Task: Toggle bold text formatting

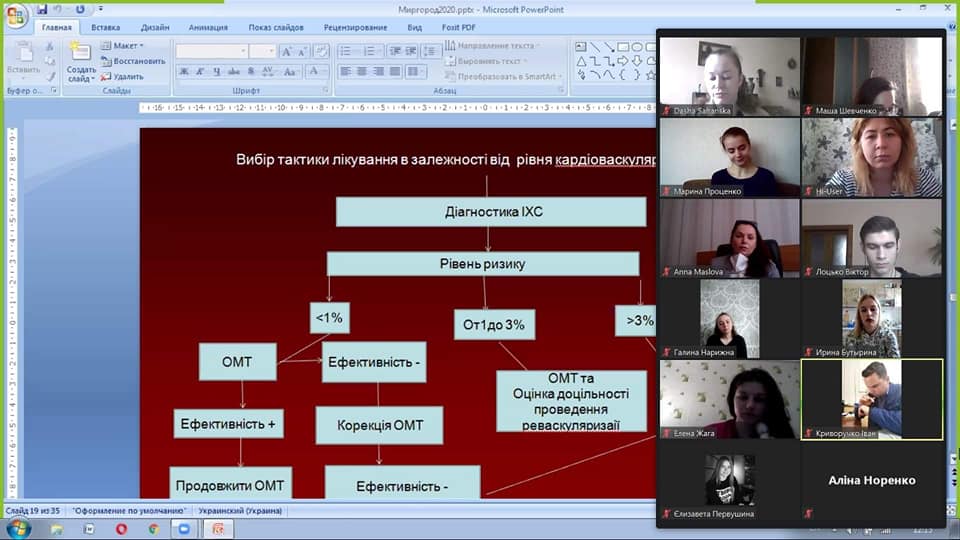Action: pos(184,71)
